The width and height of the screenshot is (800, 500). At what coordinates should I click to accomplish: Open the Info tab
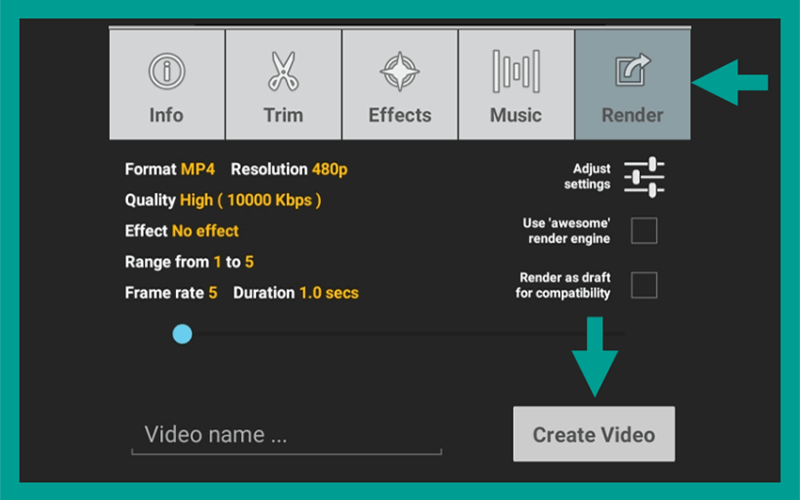pyautogui.click(x=167, y=85)
